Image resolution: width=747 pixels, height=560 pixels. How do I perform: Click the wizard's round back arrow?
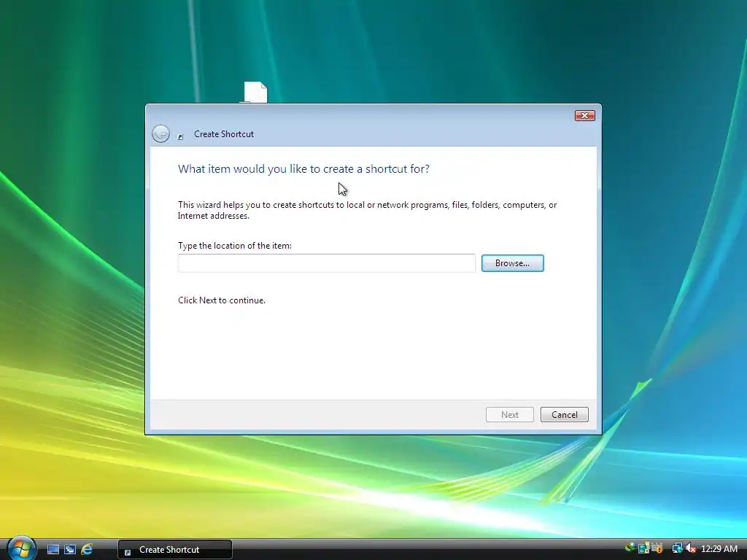(160, 134)
